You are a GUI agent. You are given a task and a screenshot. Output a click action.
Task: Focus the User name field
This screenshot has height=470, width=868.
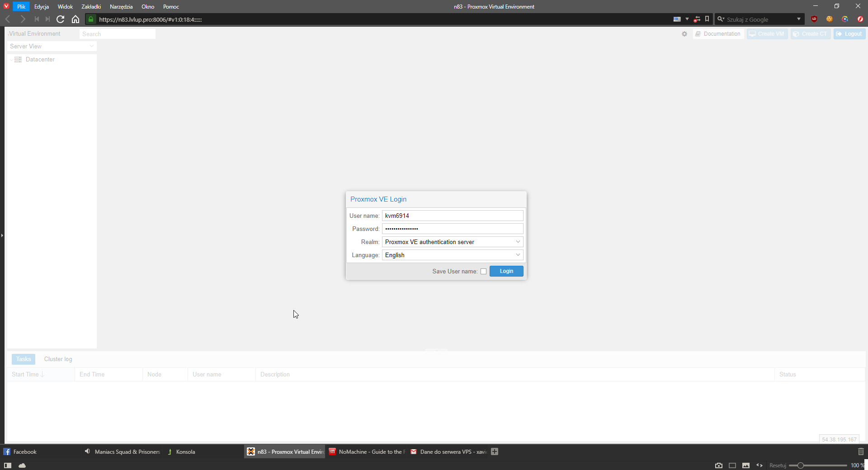452,216
